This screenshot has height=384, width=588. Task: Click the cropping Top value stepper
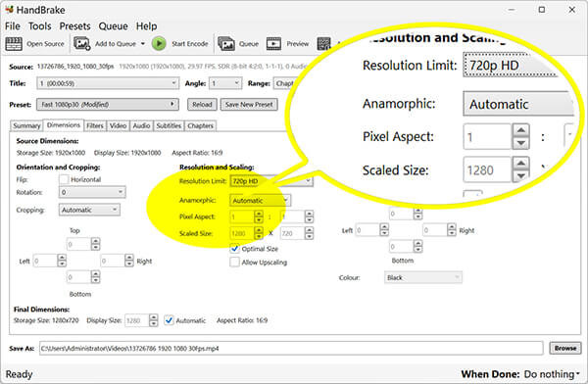(96, 245)
